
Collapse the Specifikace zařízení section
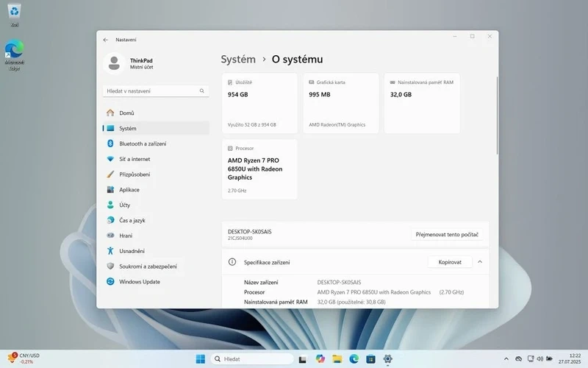point(480,261)
